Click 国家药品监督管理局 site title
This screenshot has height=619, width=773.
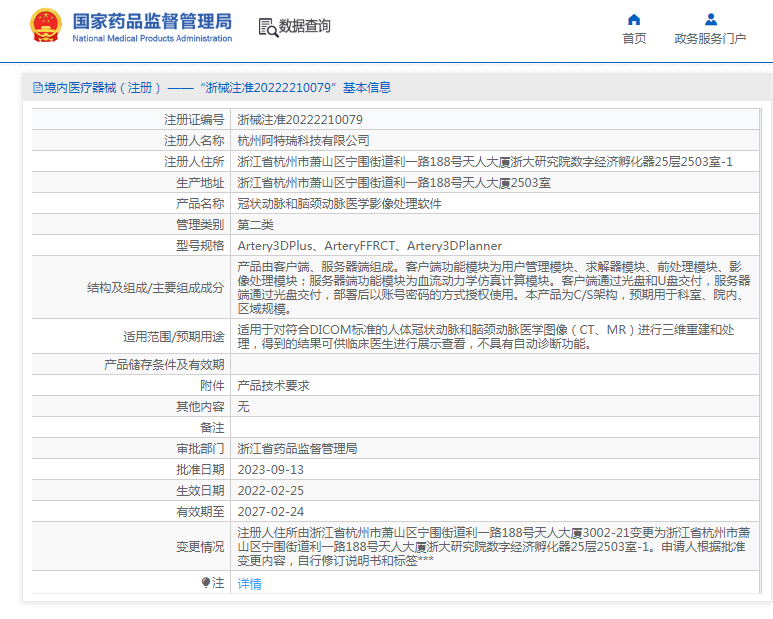point(152,22)
